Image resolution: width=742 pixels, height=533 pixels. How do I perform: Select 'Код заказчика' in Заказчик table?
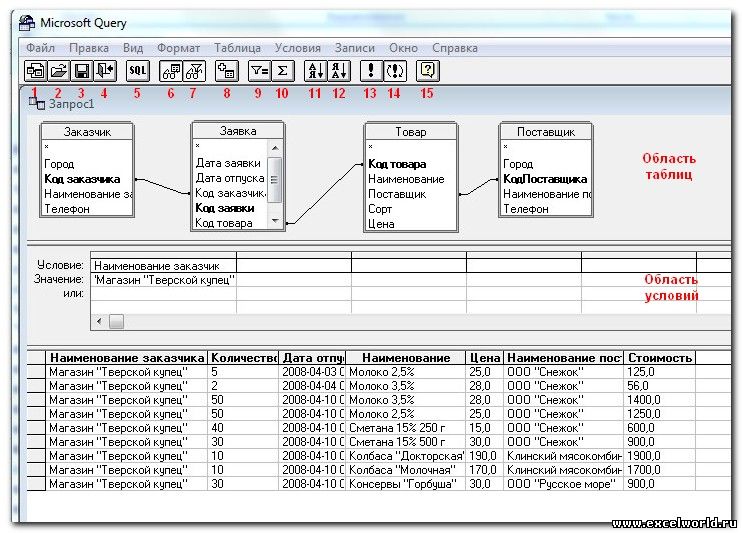82,179
